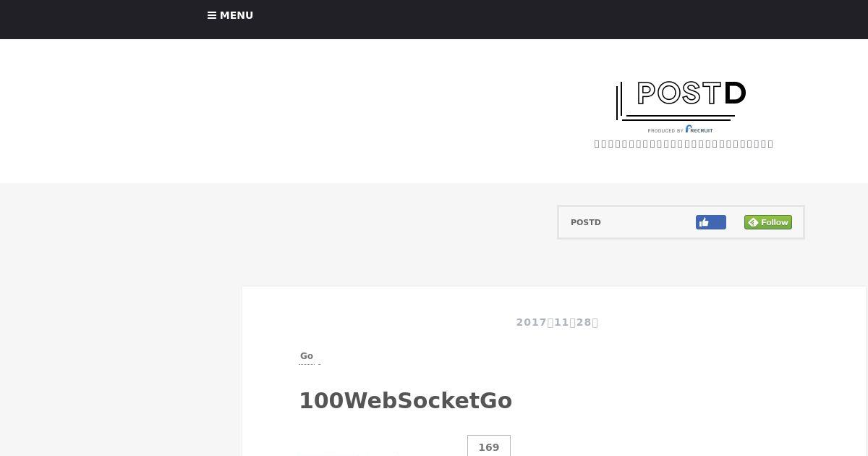Click the gray follow box border area
The height and width of the screenshot is (456, 868).
(x=681, y=207)
